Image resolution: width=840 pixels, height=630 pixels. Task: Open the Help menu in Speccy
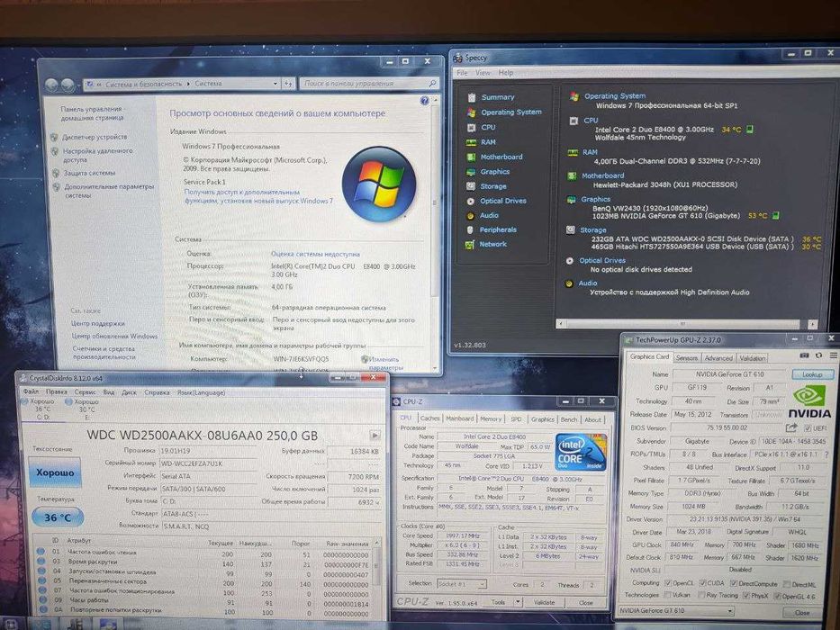pos(505,73)
